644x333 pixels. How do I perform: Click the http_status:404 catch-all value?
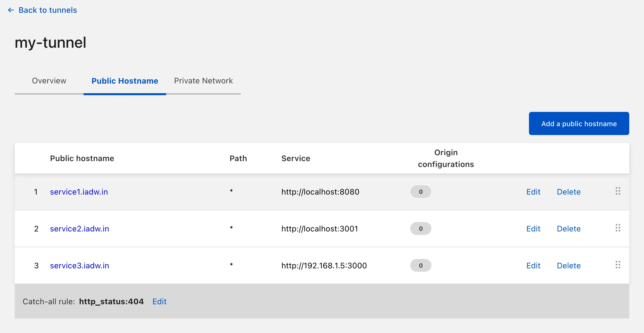point(111,302)
